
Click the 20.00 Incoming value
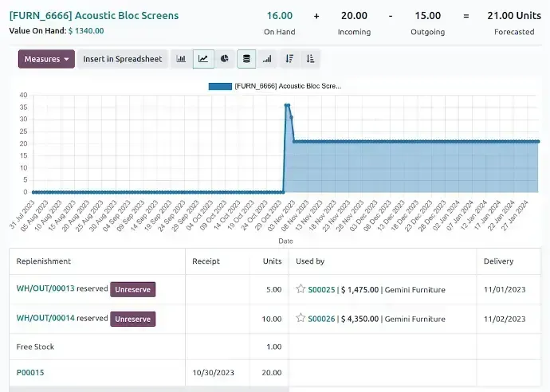[354, 16]
